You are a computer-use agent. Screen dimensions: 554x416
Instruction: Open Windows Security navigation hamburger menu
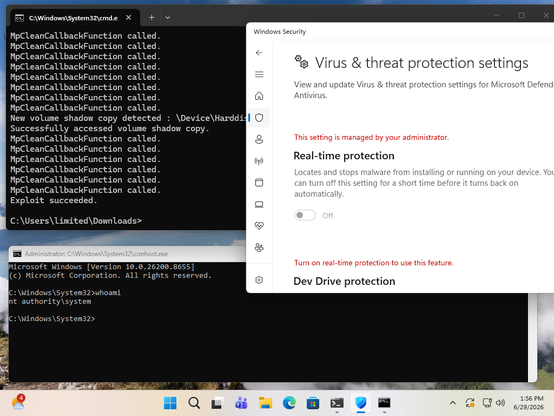(x=259, y=74)
